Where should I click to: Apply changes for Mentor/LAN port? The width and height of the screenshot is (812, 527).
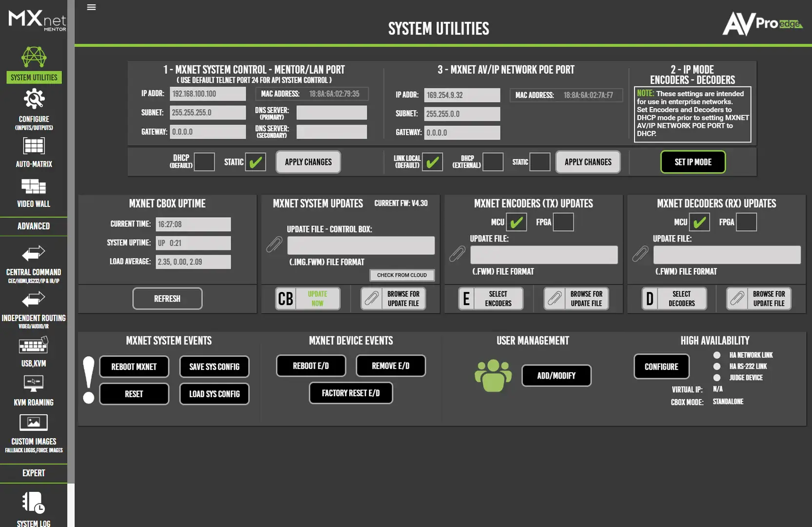pos(308,162)
